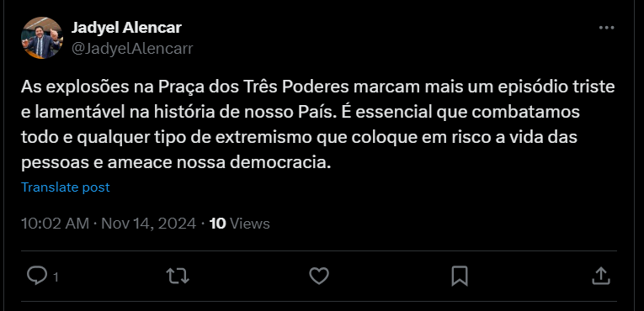
Task: Bookmark this post by Jadyel Alencar
Action: (x=460, y=276)
